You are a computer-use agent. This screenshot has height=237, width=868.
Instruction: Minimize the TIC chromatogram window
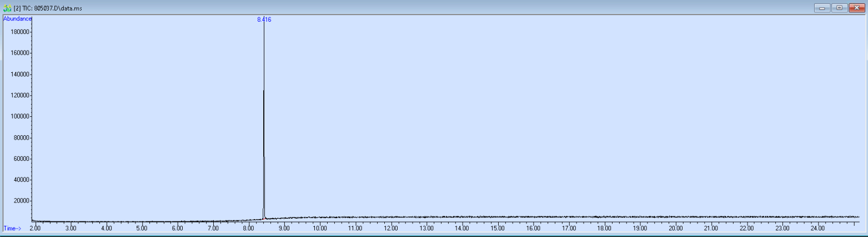click(x=821, y=8)
